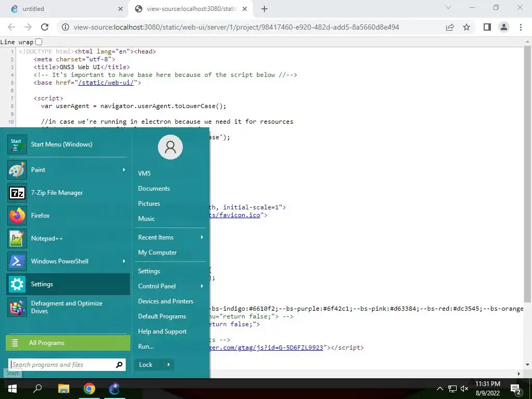
Task: Enable the Line wrap checkbox
Action: tap(38, 42)
